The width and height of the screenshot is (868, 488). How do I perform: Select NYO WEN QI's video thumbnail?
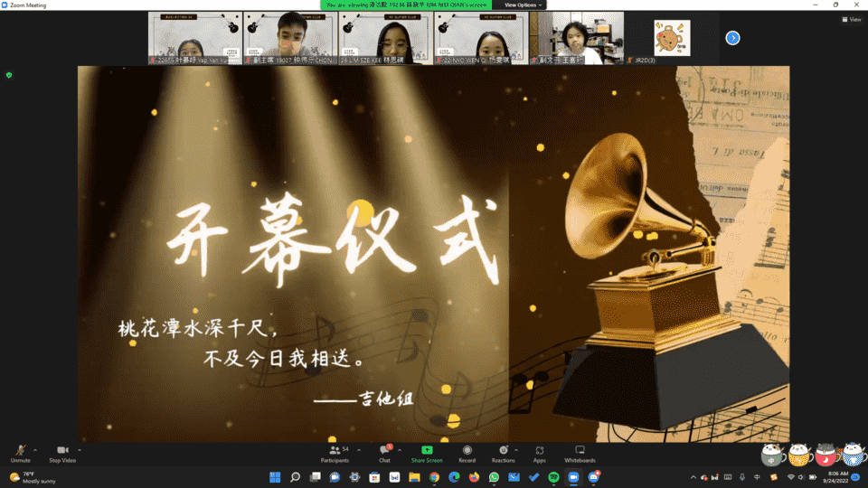click(x=481, y=38)
